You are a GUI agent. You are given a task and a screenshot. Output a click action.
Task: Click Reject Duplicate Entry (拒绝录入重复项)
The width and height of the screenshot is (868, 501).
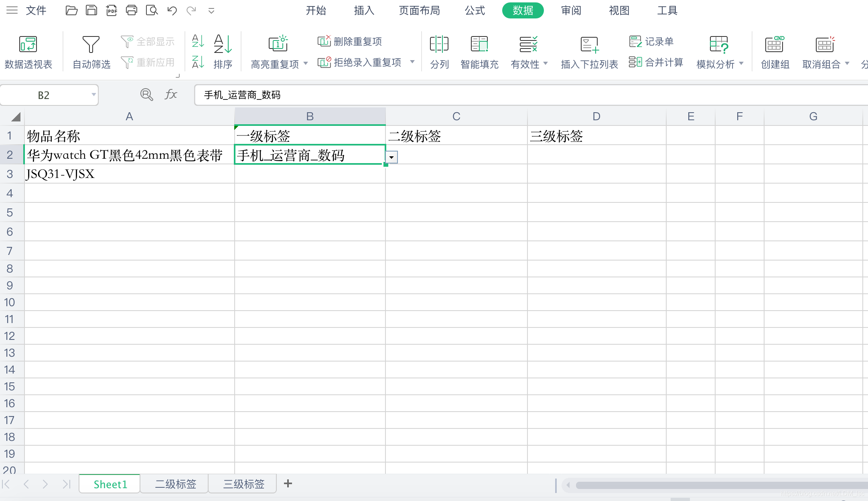pyautogui.click(x=360, y=62)
